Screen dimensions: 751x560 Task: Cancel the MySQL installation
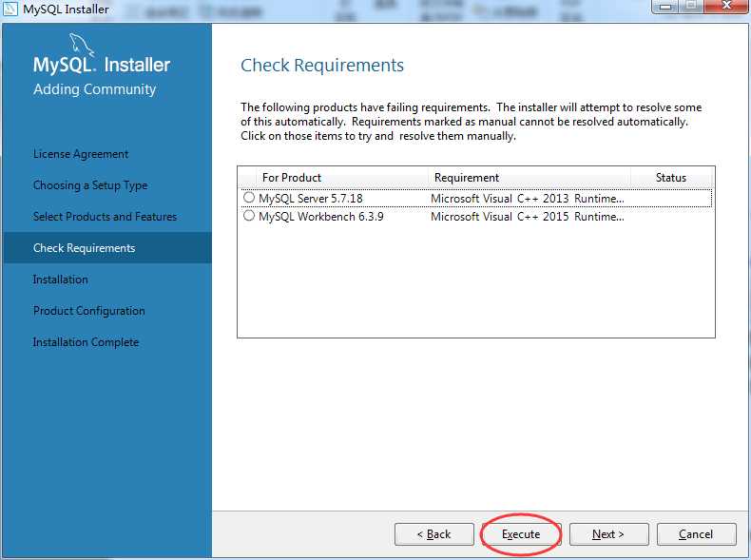point(697,534)
